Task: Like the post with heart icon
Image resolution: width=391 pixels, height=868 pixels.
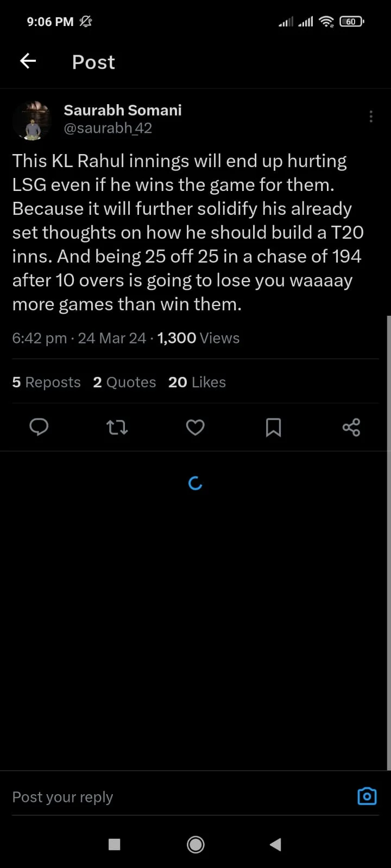Action: [195, 427]
